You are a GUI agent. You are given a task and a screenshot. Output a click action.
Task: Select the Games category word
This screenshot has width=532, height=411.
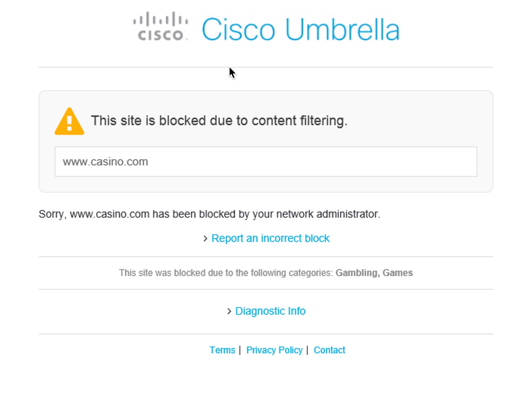pos(397,273)
